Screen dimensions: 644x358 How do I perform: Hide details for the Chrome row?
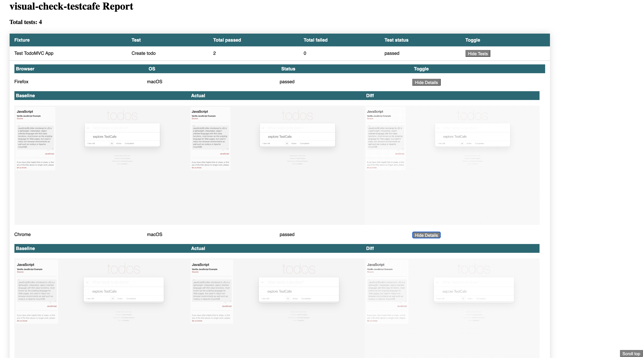pyautogui.click(x=426, y=235)
